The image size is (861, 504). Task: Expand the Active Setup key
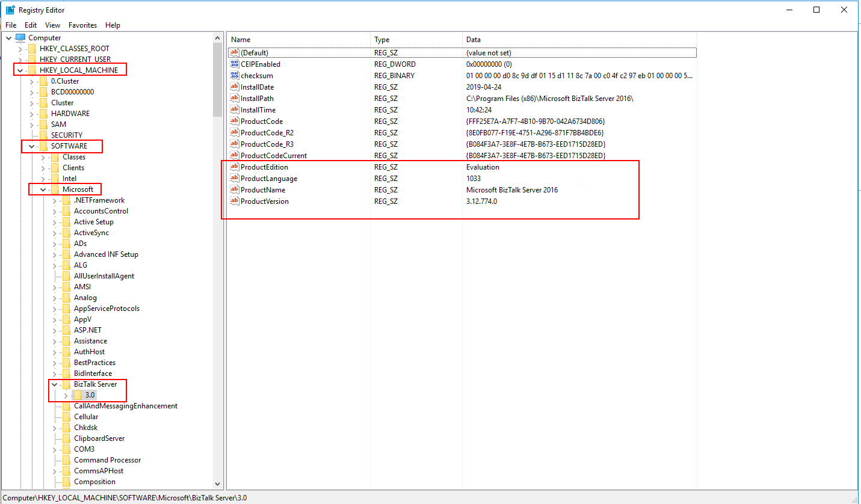click(x=54, y=222)
